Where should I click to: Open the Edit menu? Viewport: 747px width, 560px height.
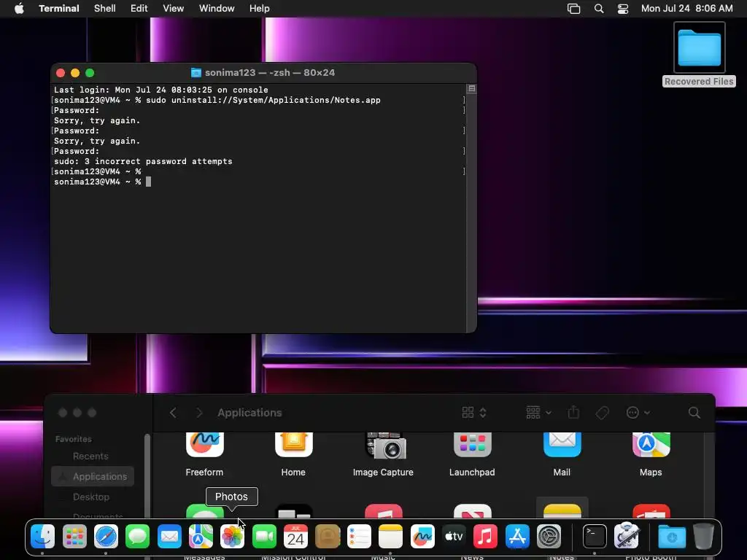139,9
